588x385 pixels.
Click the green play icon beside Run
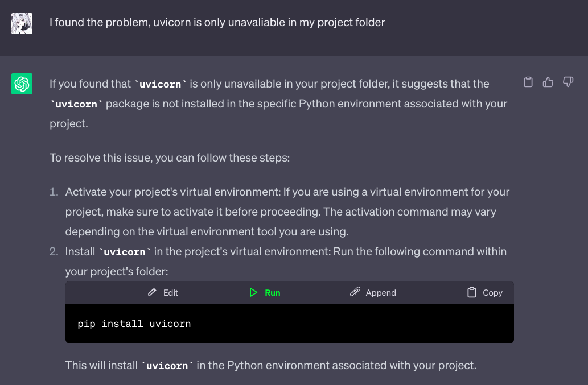click(253, 292)
